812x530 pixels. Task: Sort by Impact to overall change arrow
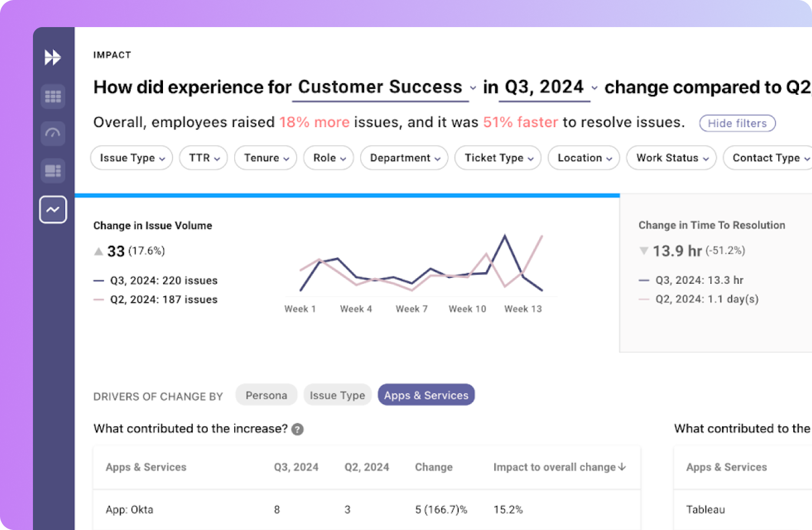(623, 467)
